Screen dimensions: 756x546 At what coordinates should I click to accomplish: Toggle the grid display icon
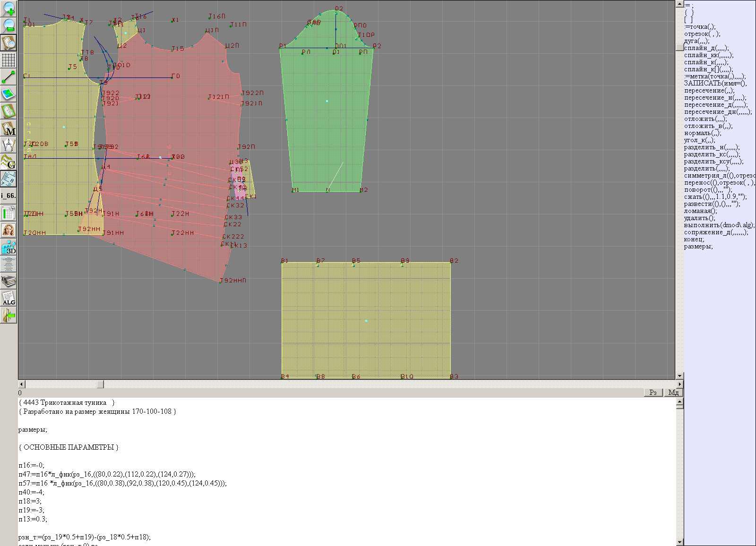pyautogui.click(x=9, y=60)
